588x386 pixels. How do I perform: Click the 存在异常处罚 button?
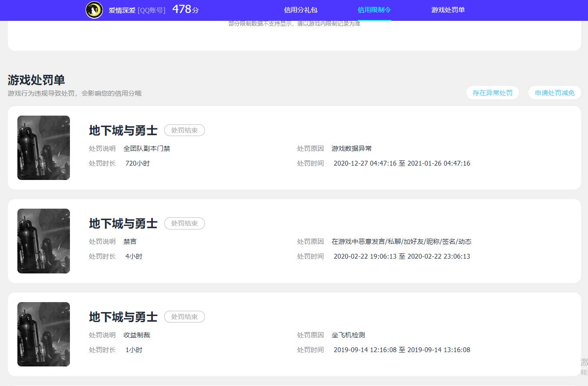point(492,93)
